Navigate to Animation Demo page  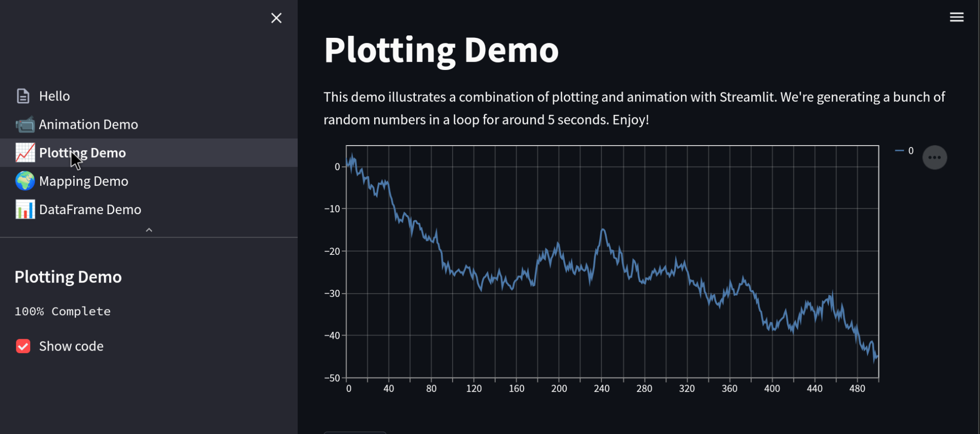pos(89,125)
